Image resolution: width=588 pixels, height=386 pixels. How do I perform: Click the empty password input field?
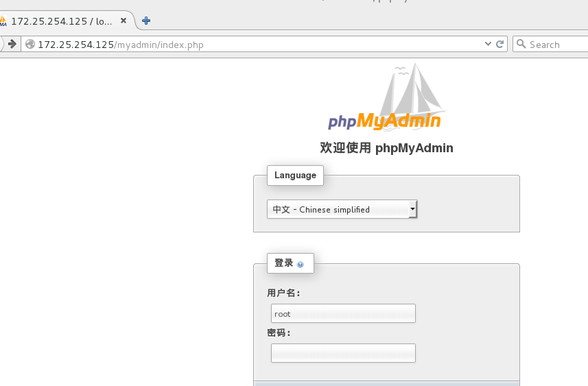point(343,353)
